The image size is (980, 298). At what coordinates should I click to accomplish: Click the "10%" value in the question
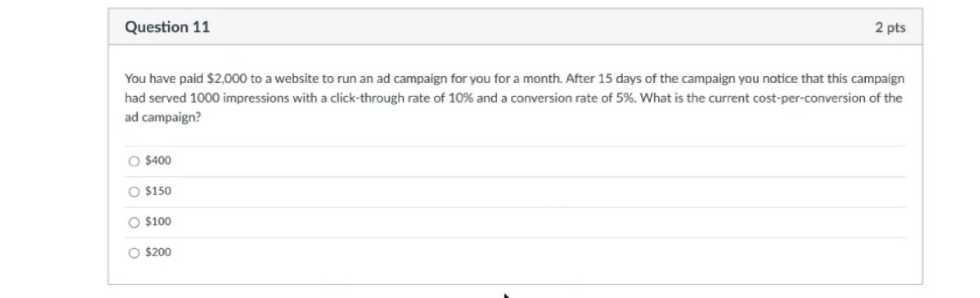point(461,98)
